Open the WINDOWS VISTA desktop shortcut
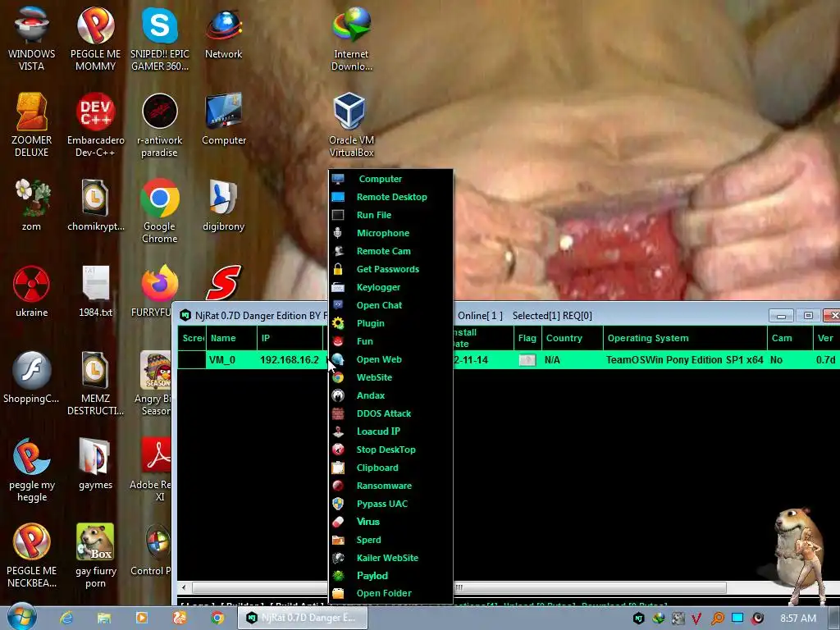 tap(31, 39)
